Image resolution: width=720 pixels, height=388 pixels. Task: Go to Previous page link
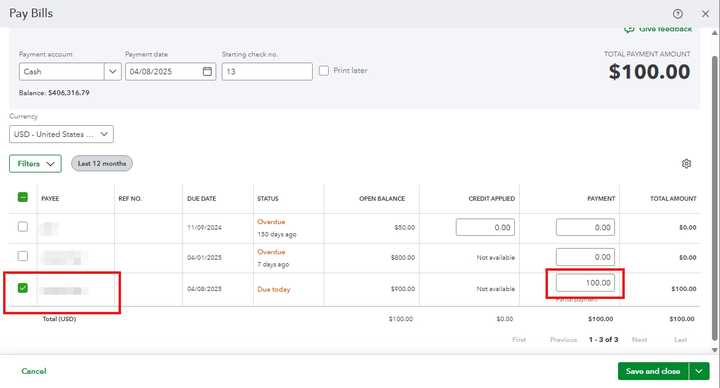click(x=563, y=340)
